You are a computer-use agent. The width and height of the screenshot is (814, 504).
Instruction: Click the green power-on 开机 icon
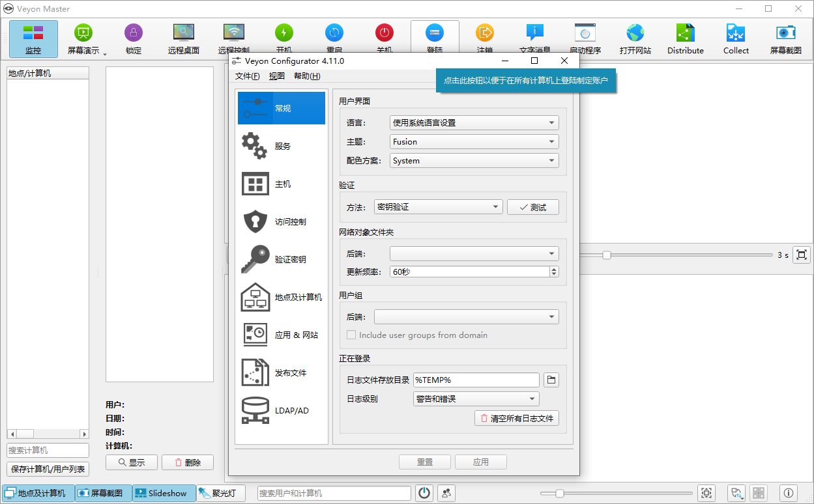284,33
